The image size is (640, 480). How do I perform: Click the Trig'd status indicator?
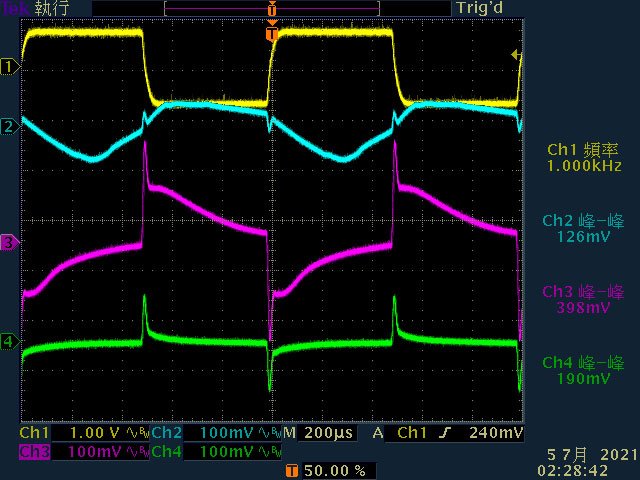(x=480, y=8)
